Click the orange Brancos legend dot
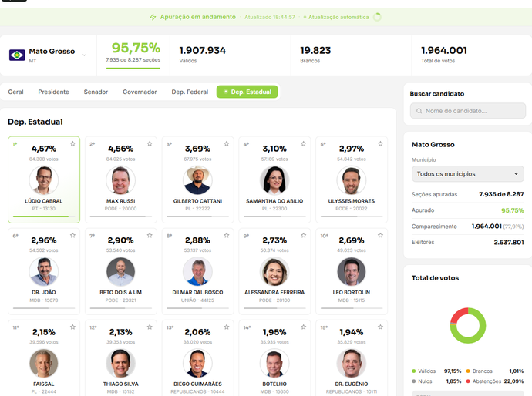The height and width of the screenshot is (396, 532). point(468,371)
